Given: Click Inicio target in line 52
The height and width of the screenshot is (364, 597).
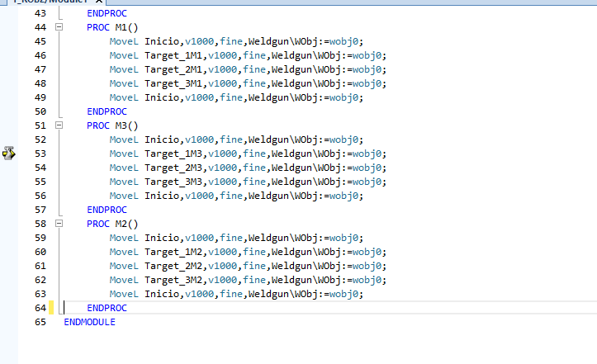Looking at the screenshot, I should point(162,139).
